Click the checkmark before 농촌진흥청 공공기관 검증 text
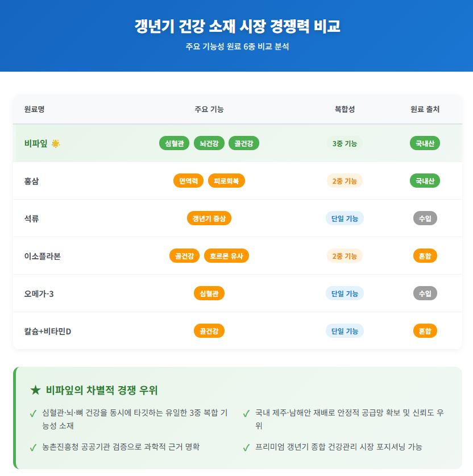The image size is (473, 476). [x=33, y=448]
